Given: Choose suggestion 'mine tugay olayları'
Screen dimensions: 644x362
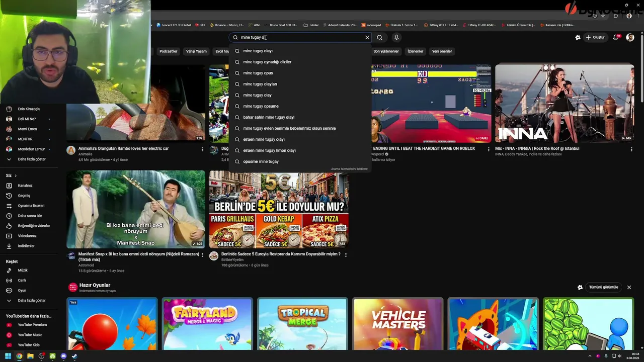Looking at the screenshot, I should [300, 84].
